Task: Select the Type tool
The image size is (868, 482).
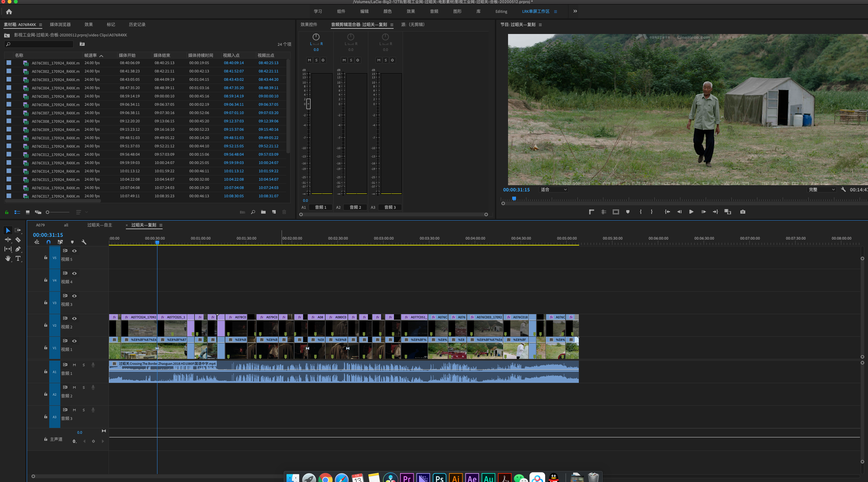Action: click(18, 258)
